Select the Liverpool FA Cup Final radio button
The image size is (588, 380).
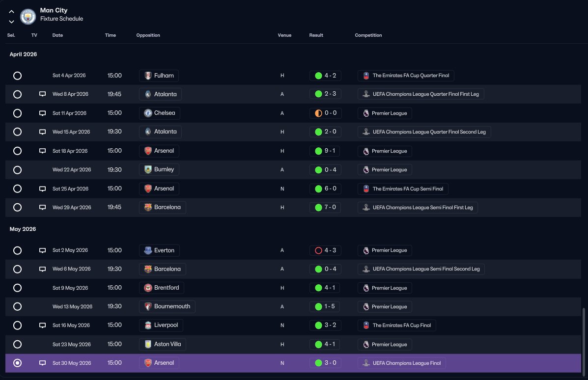click(17, 326)
